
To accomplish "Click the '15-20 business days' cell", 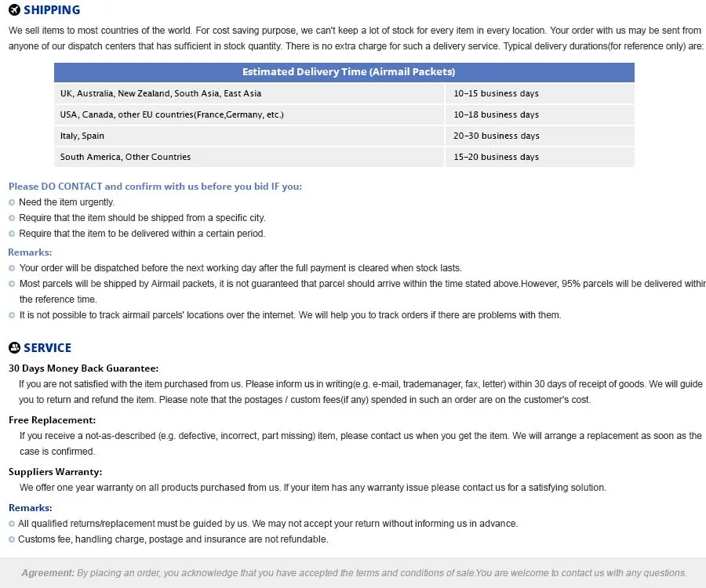I will (540, 157).
